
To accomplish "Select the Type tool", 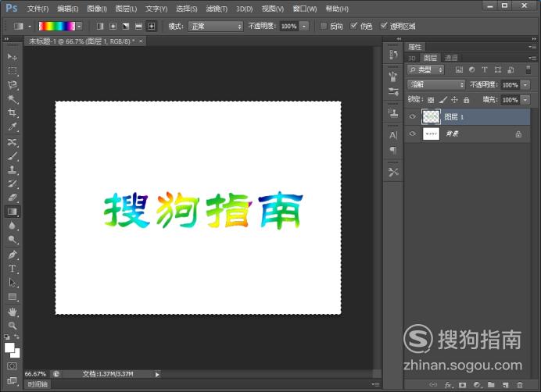I will pos(13,269).
